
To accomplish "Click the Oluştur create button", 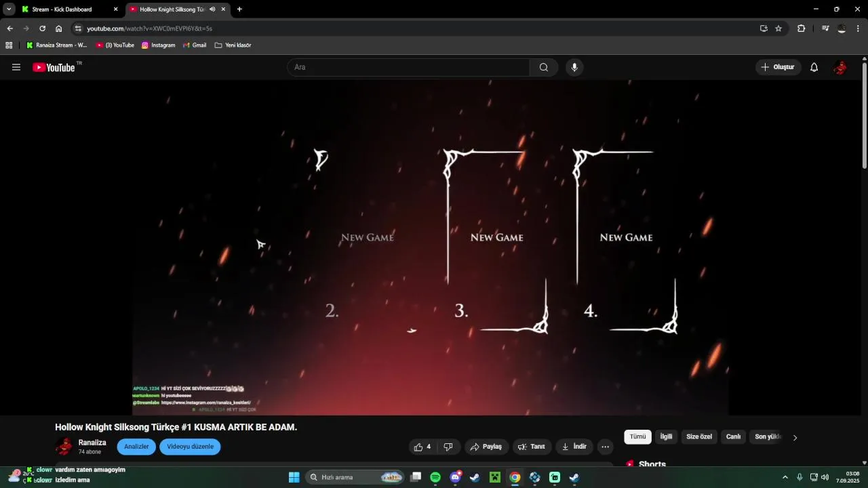I will click(x=778, y=67).
